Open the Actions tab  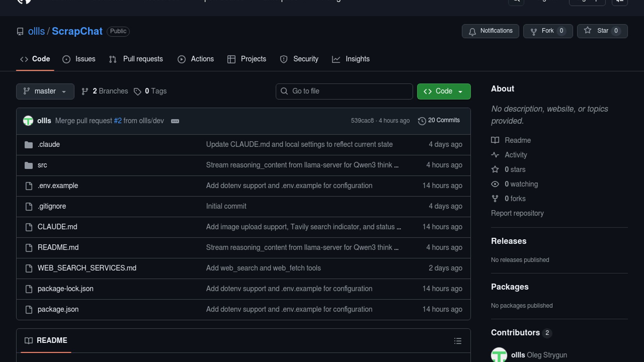coord(196,59)
